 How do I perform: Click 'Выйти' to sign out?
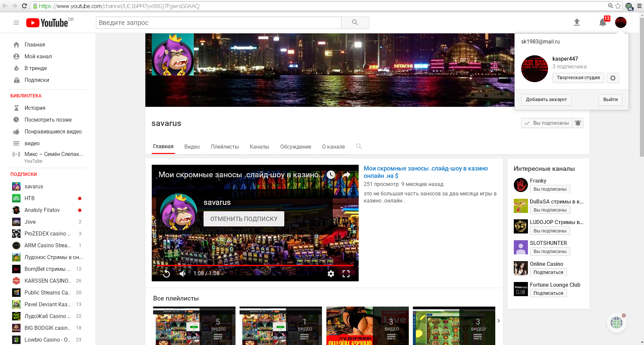(x=610, y=100)
